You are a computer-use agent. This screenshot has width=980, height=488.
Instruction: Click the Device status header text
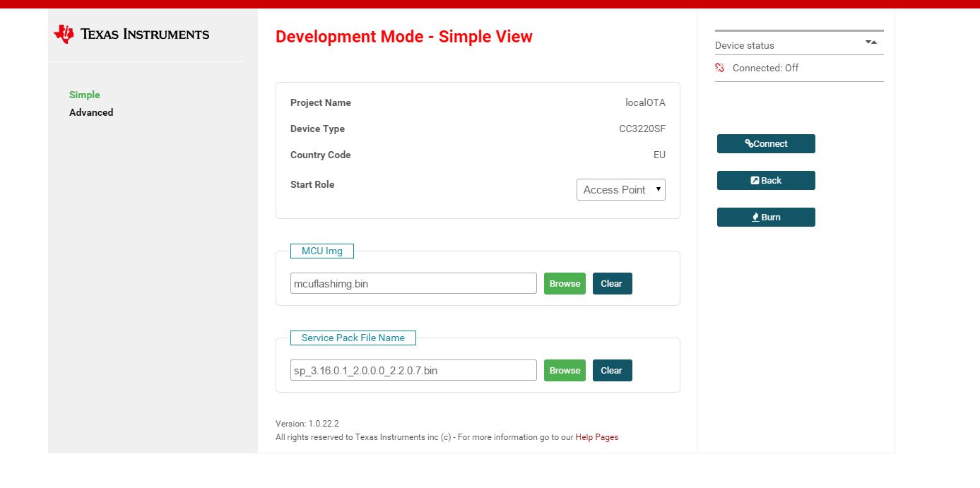[745, 45]
